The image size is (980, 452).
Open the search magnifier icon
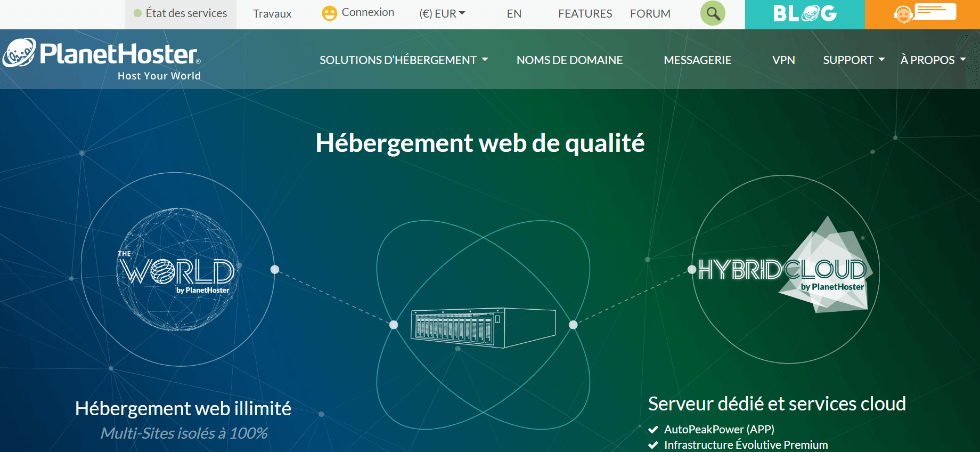[713, 13]
